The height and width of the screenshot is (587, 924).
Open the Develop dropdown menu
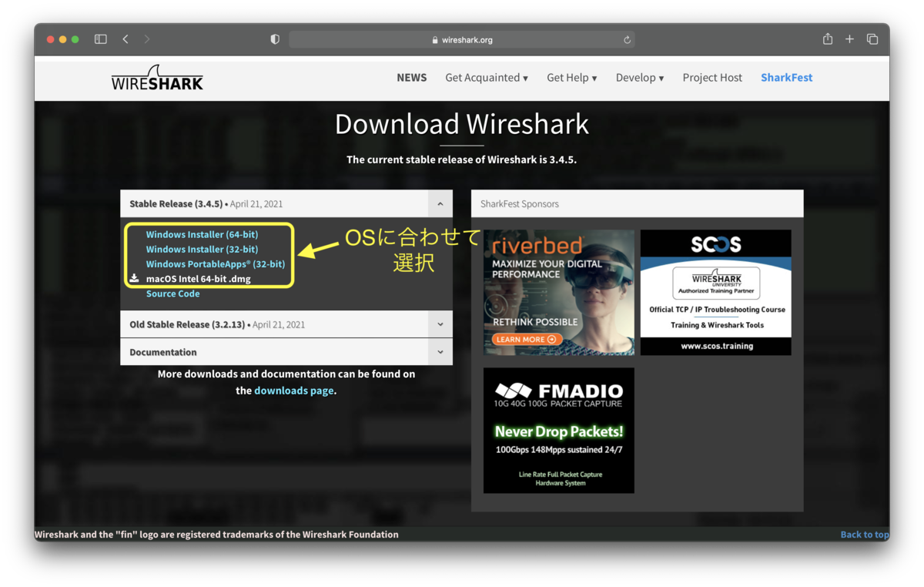pos(640,78)
